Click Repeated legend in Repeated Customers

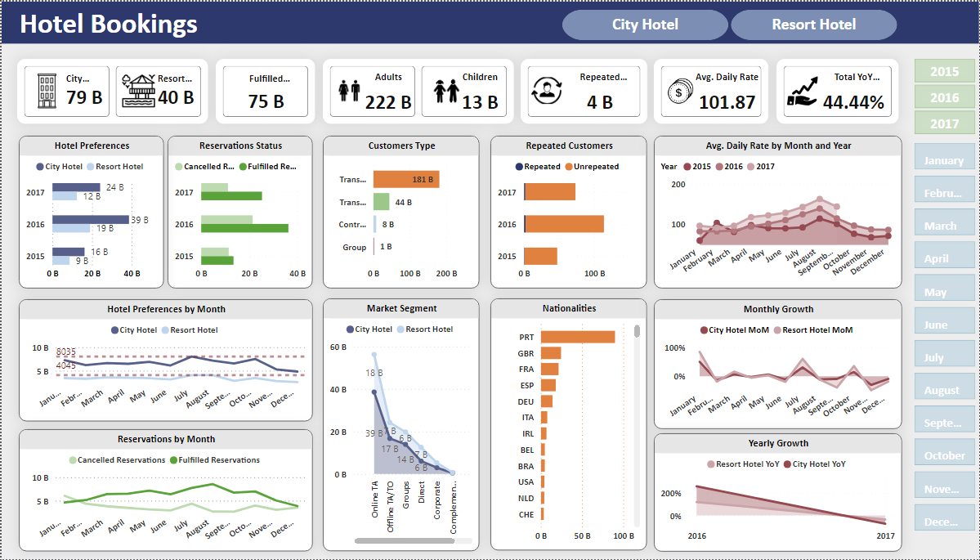click(538, 166)
